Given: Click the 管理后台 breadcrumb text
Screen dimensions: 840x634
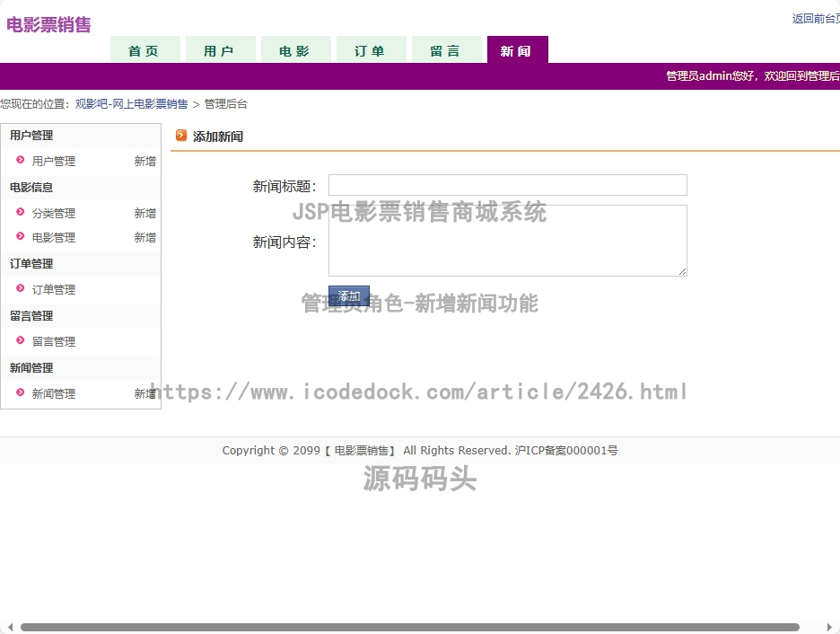Looking at the screenshot, I should coord(226,104).
